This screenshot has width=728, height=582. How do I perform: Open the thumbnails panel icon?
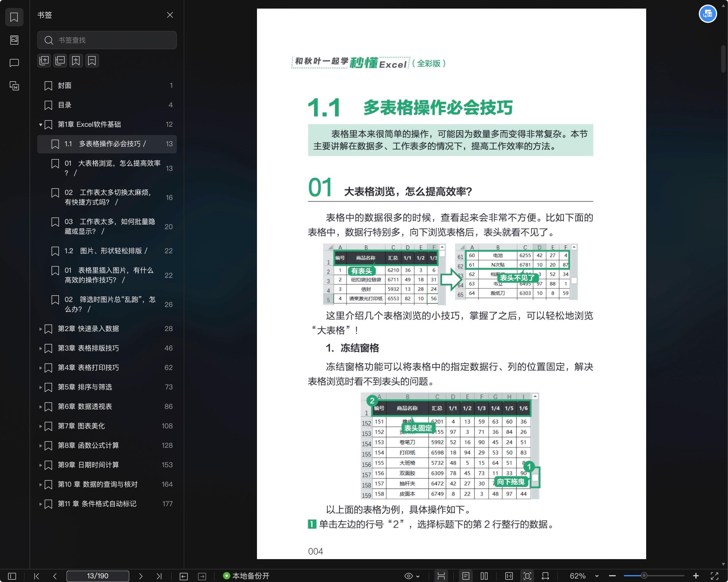(14, 40)
